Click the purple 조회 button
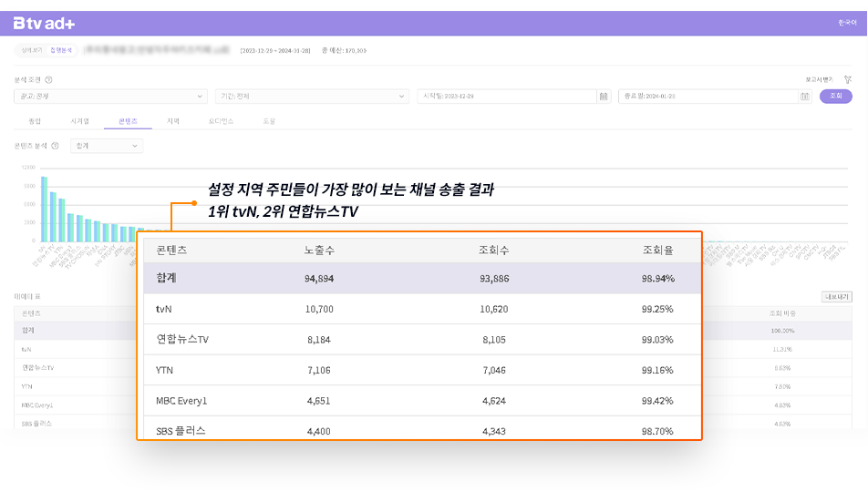The height and width of the screenshot is (502, 868). click(x=835, y=97)
